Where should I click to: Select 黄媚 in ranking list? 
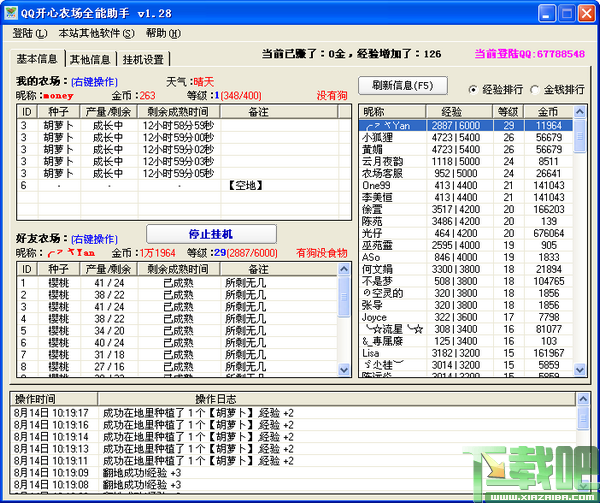(x=466, y=149)
